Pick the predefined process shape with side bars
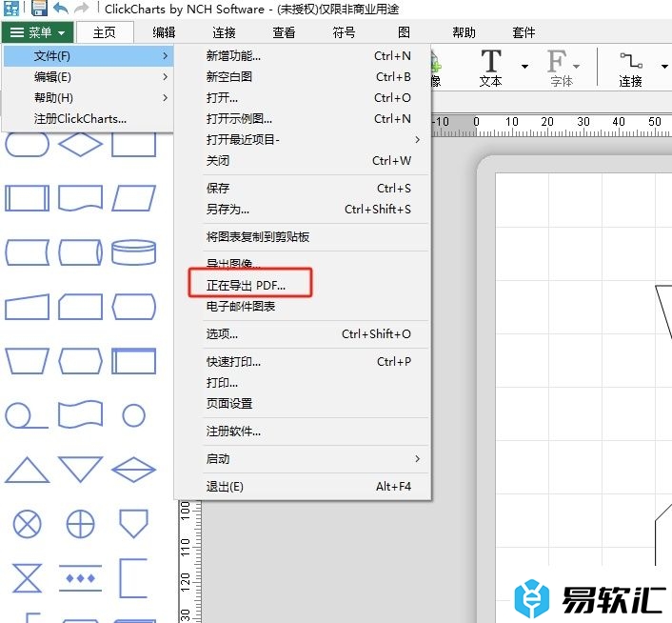This screenshot has height=623, width=672. [27, 198]
